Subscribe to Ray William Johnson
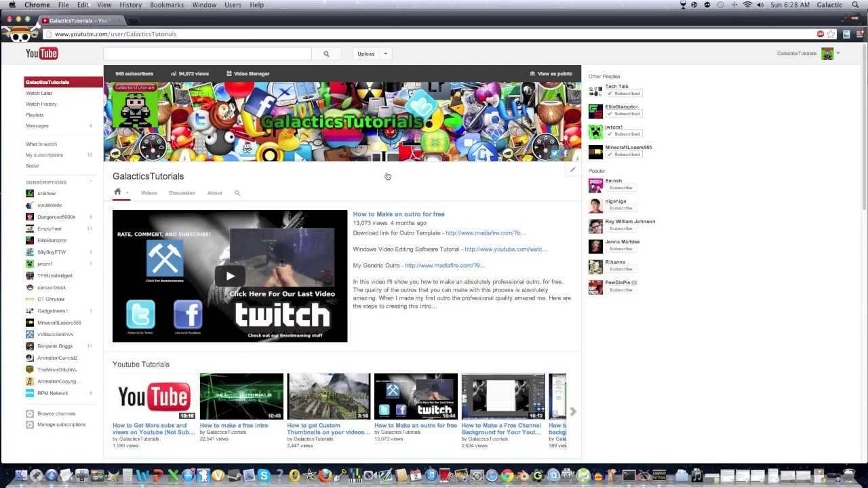This screenshot has width=868, height=488. click(620, 228)
